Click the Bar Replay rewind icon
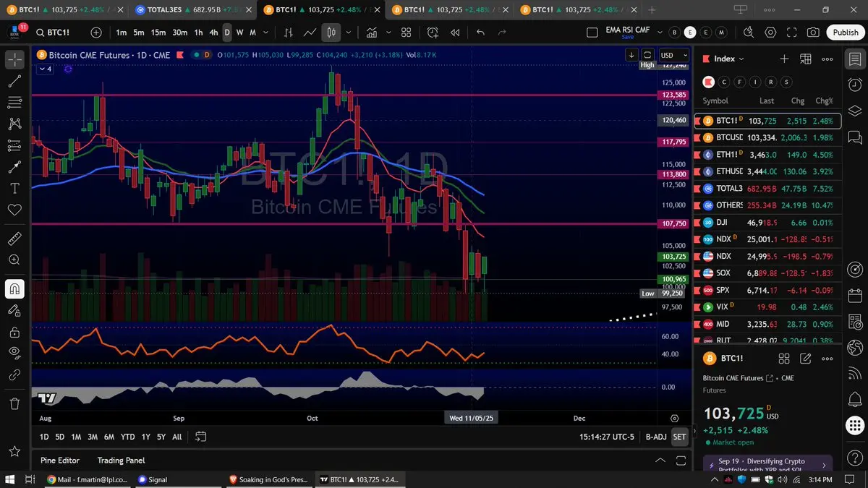 tap(455, 33)
